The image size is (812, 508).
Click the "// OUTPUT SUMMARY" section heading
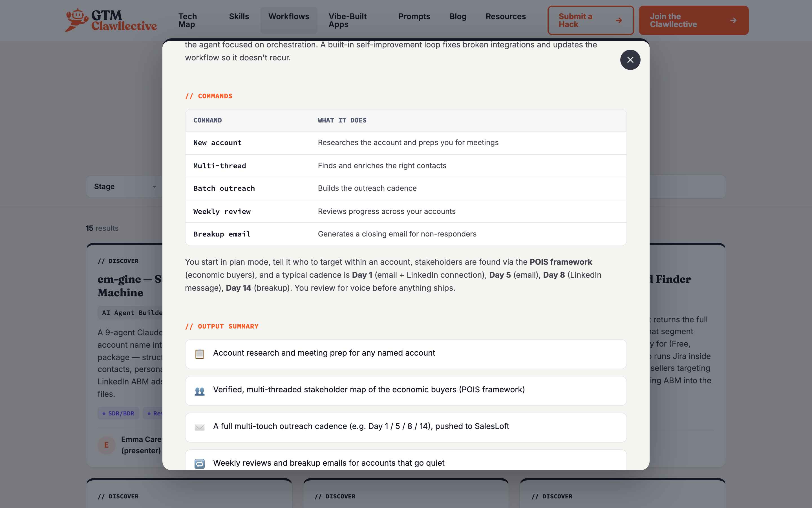tap(222, 326)
